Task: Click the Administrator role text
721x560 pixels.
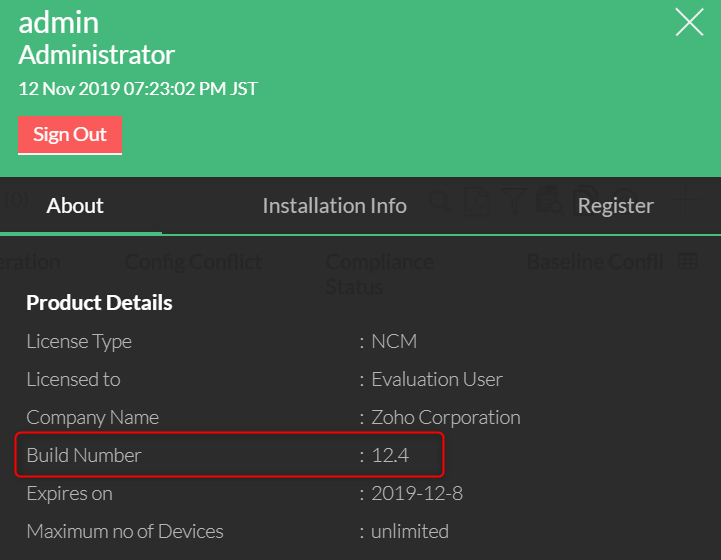Action: 97,55
